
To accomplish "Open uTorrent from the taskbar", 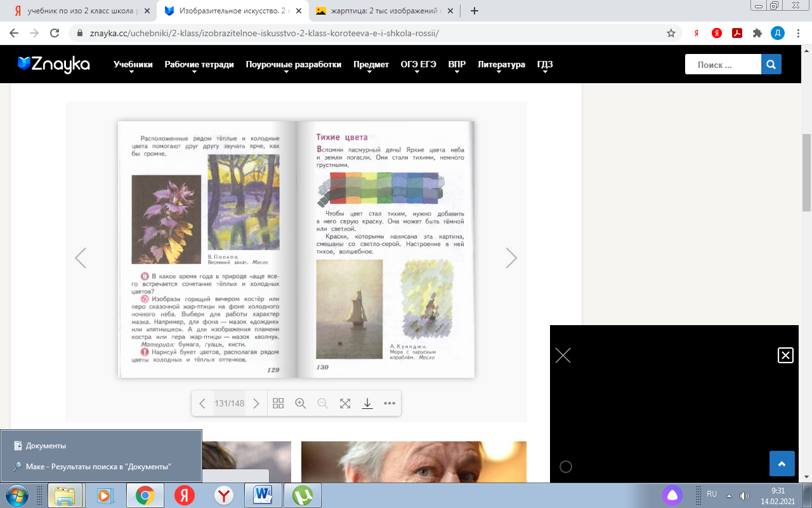I will pyautogui.click(x=303, y=495).
